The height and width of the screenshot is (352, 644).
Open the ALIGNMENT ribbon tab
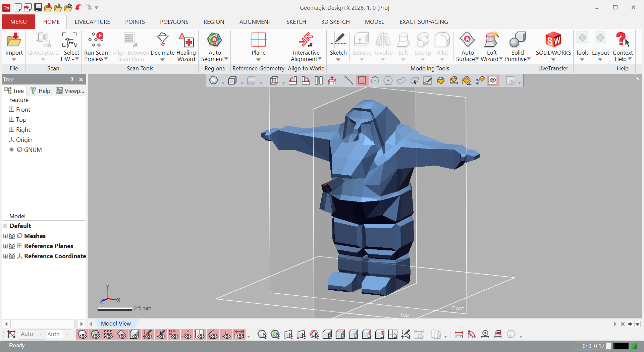255,22
